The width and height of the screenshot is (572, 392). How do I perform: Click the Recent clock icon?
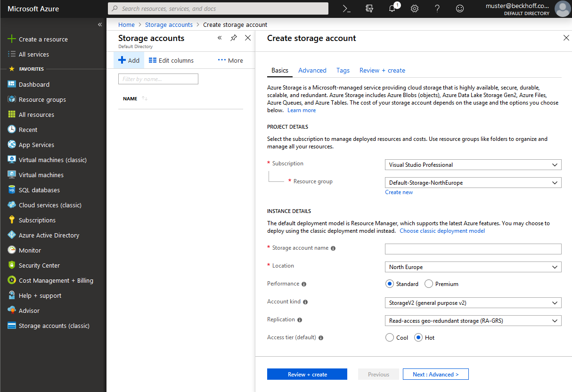[x=12, y=130]
